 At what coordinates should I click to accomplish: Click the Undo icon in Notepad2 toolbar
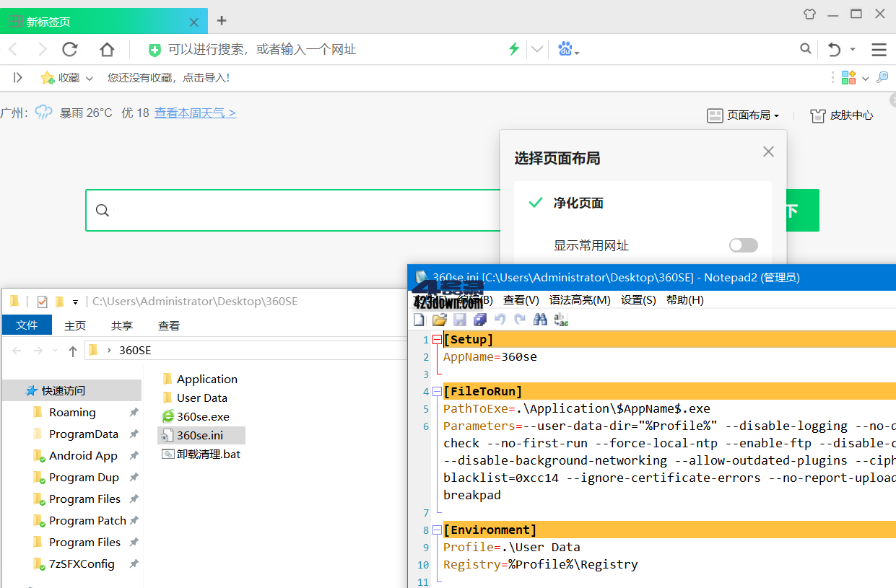tap(500, 319)
